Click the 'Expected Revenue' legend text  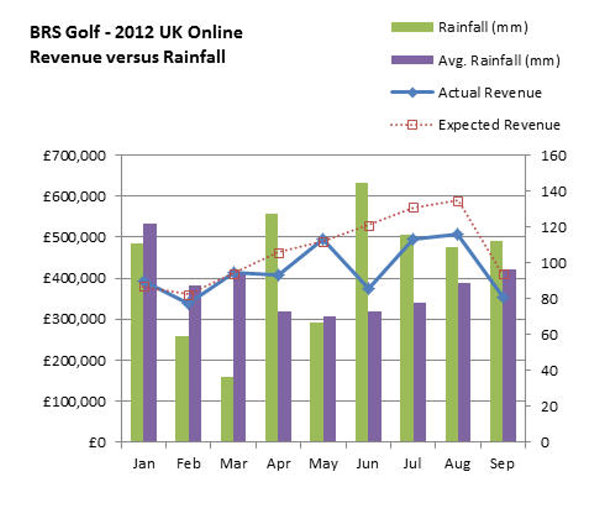click(x=498, y=125)
